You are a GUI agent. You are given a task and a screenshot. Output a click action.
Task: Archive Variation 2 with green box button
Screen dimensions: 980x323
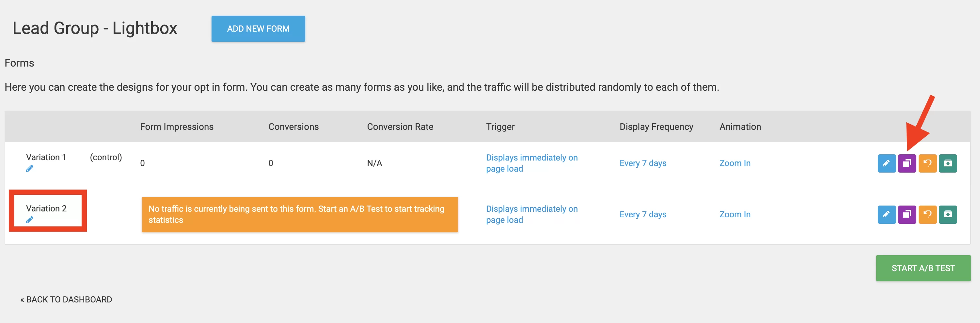coord(948,215)
